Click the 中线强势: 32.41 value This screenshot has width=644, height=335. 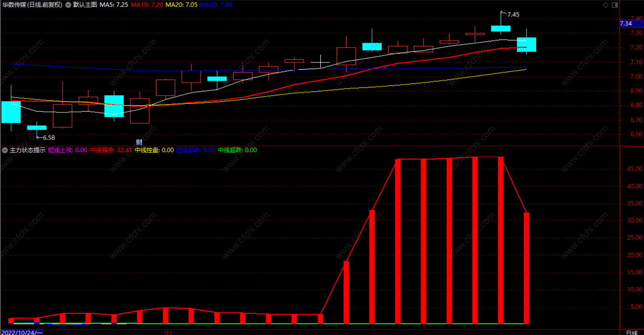point(111,150)
